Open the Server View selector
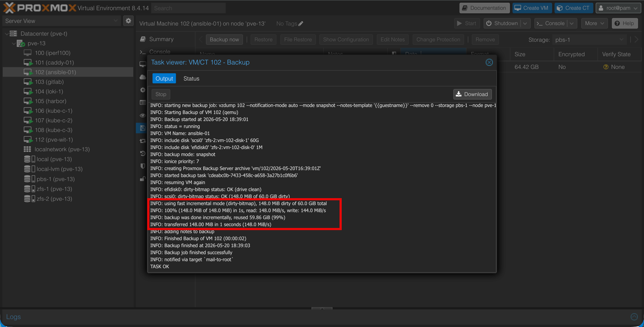The height and width of the screenshot is (327, 644). coord(61,21)
